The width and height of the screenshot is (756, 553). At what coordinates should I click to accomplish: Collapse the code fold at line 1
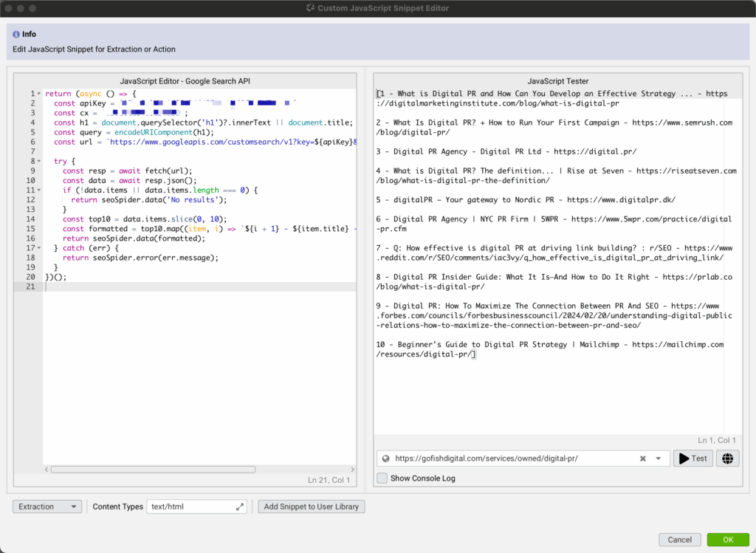point(38,94)
